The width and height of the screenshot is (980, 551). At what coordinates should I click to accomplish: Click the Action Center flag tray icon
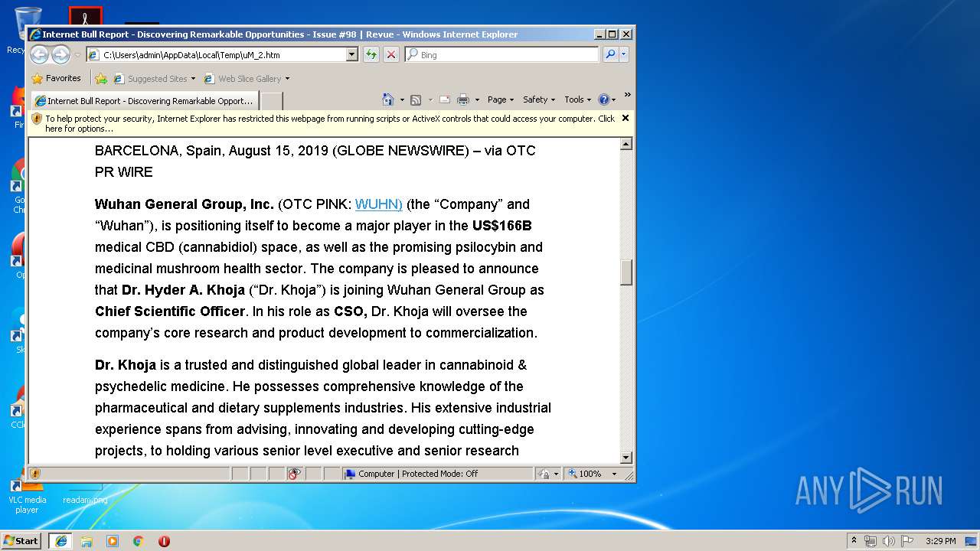pos(907,540)
